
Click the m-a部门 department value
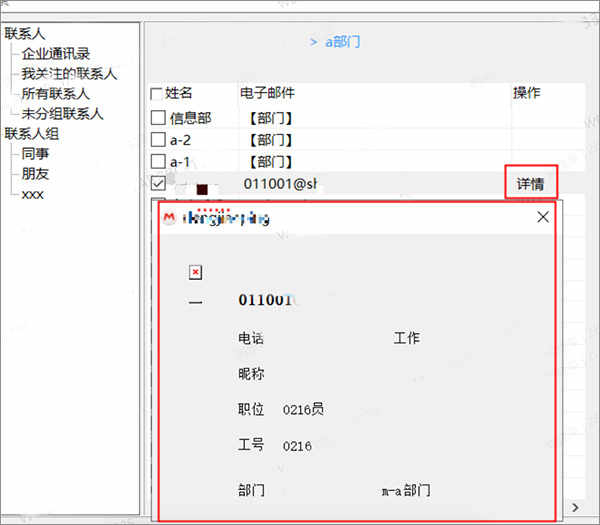[406, 490]
